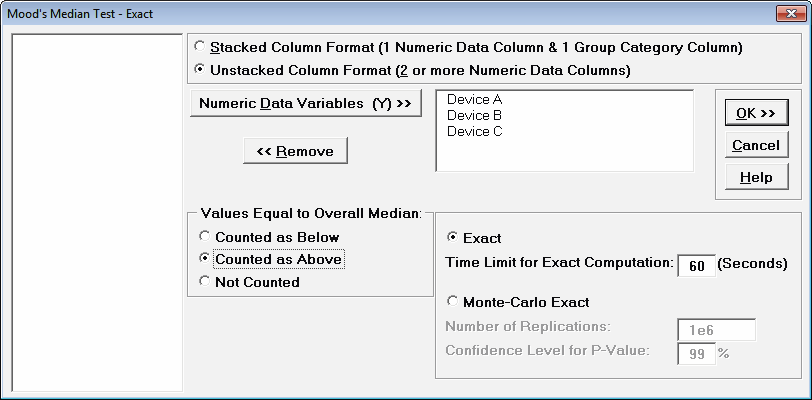Select Device C in variable list
812x400 pixels.
[x=474, y=131]
